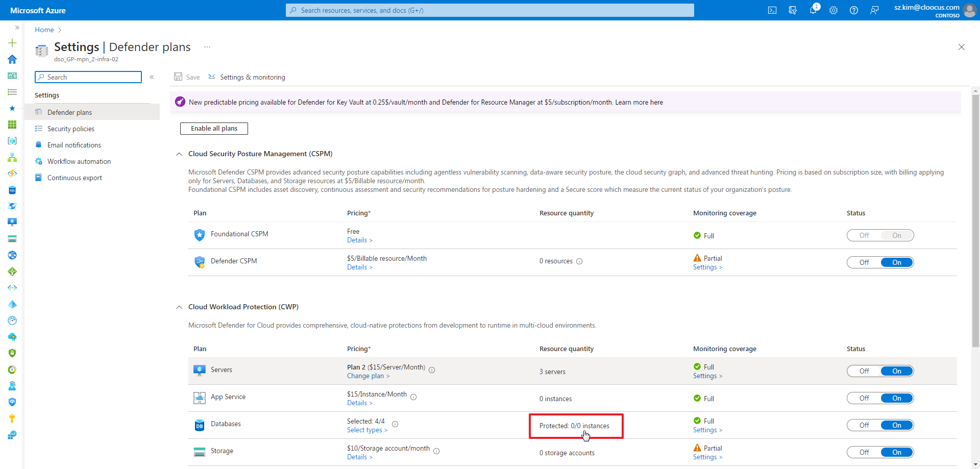Open Settings link for Databases monitoring coverage
Screen dimensions: 980x469
click(707, 430)
